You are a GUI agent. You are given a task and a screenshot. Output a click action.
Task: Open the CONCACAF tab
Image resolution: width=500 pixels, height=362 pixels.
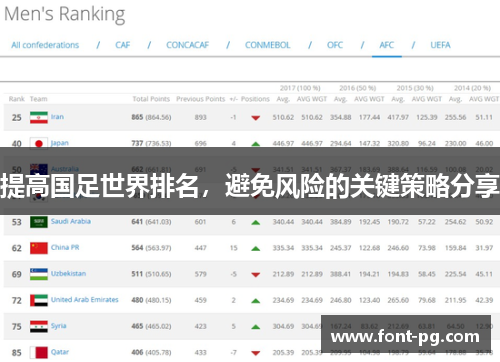click(x=187, y=45)
